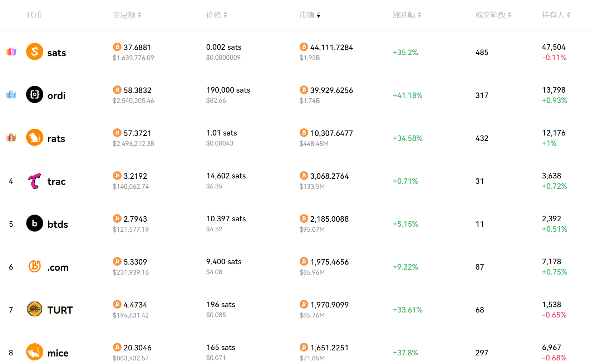Click the rats token mouse icon
The width and height of the screenshot is (590, 364).
(x=35, y=138)
